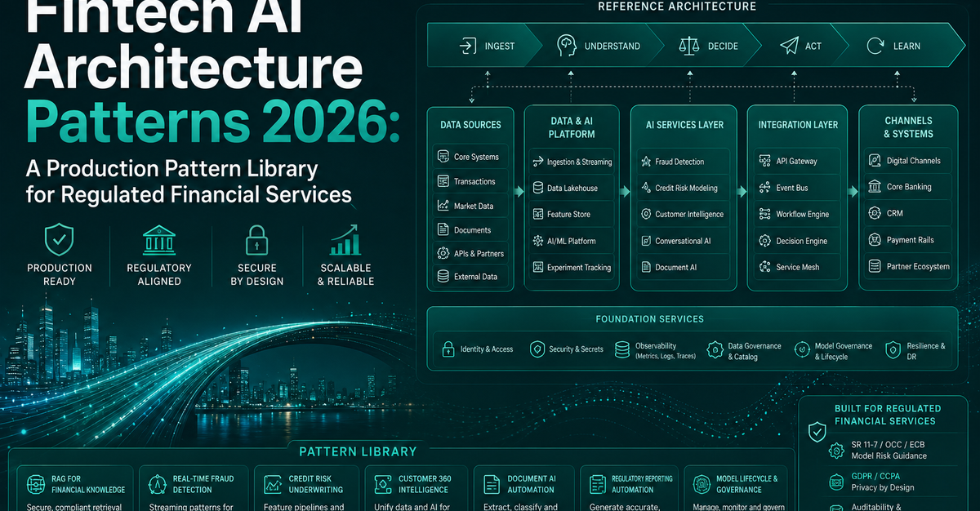Select the Workflow Engine item

799,214
